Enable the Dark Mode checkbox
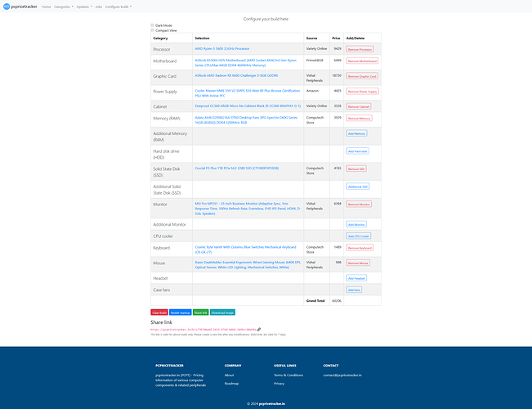The width and height of the screenshot is (532, 409). click(x=152, y=25)
